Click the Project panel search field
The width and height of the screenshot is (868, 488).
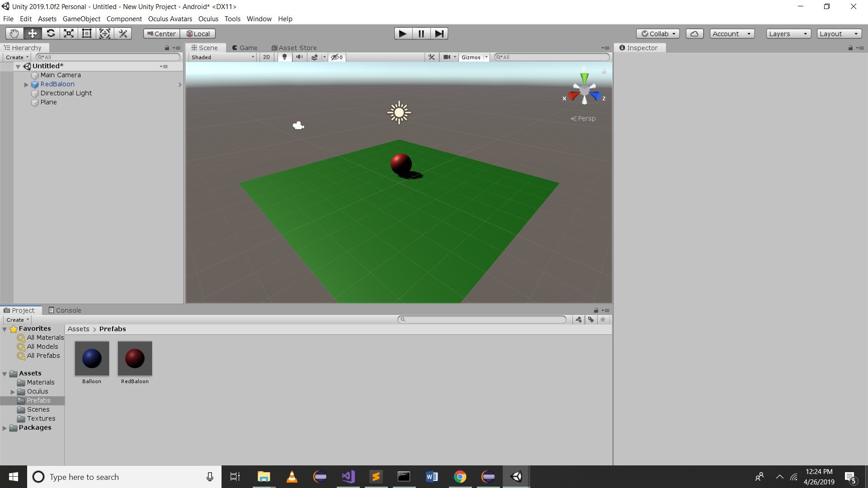pyautogui.click(x=481, y=319)
